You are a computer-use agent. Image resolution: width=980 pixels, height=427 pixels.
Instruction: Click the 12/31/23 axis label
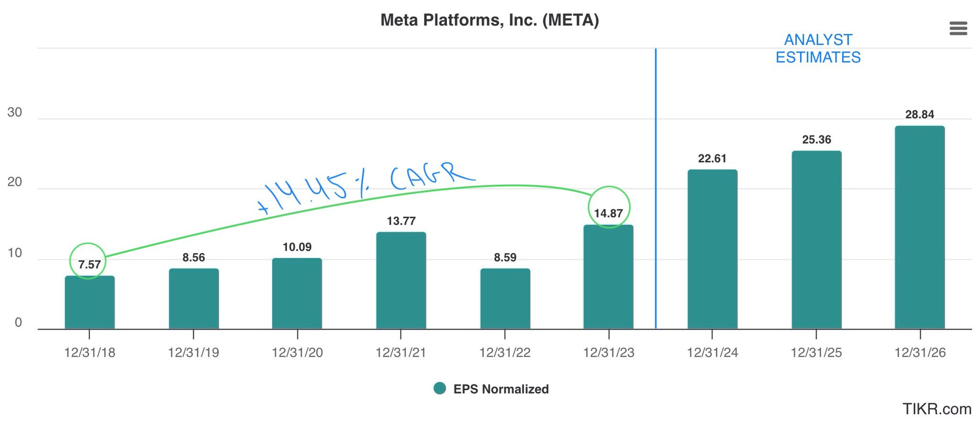tap(608, 353)
